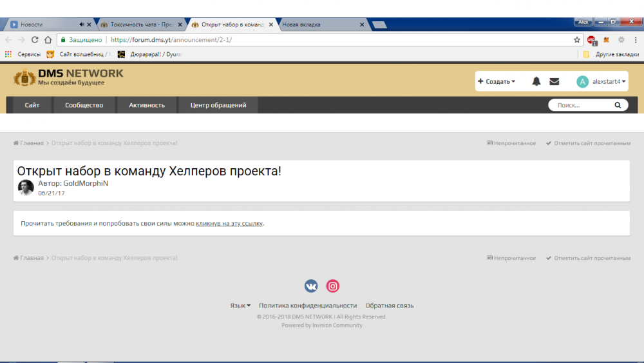Click bottom Непрочитанное link
The width and height of the screenshot is (644, 363).
[x=511, y=258]
